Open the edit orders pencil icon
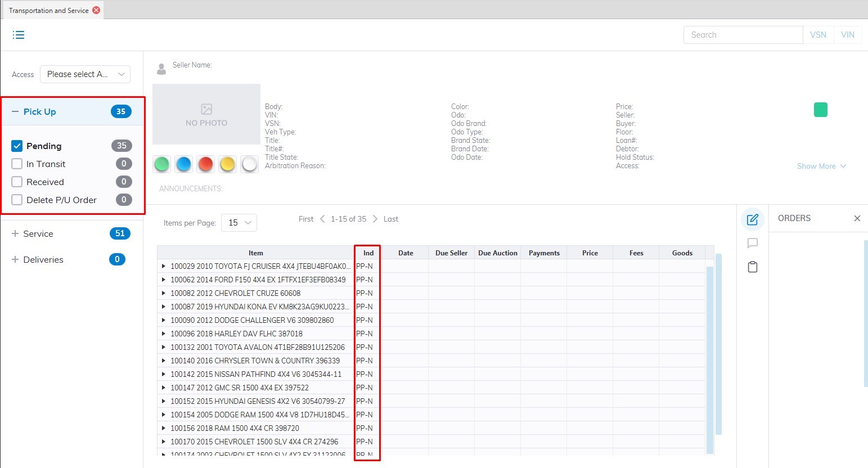The width and height of the screenshot is (868, 468). 752,219
